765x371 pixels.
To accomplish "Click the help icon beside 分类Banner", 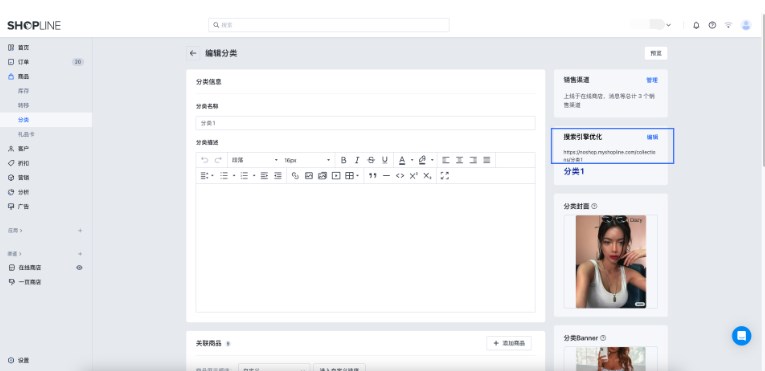I will (603, 338).
